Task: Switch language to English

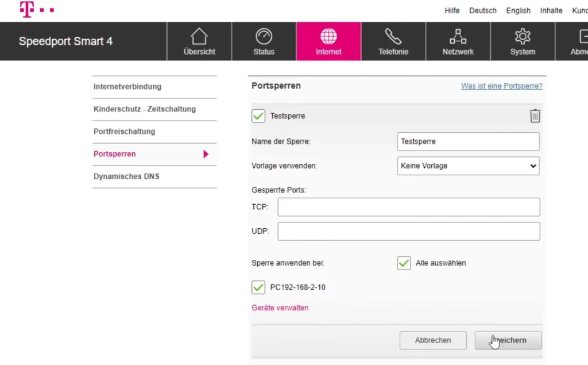Action: 519,10
